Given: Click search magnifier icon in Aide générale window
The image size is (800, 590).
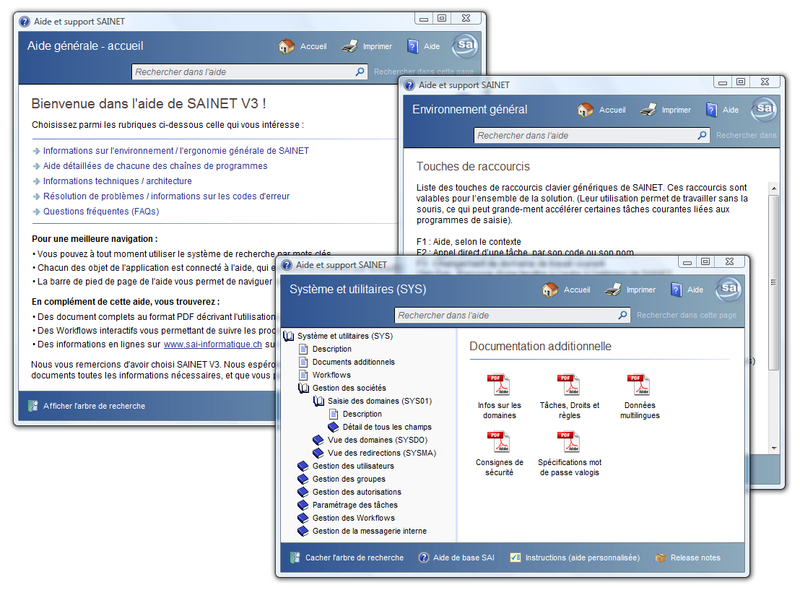Looking at the screenshot, I should 360,72.
